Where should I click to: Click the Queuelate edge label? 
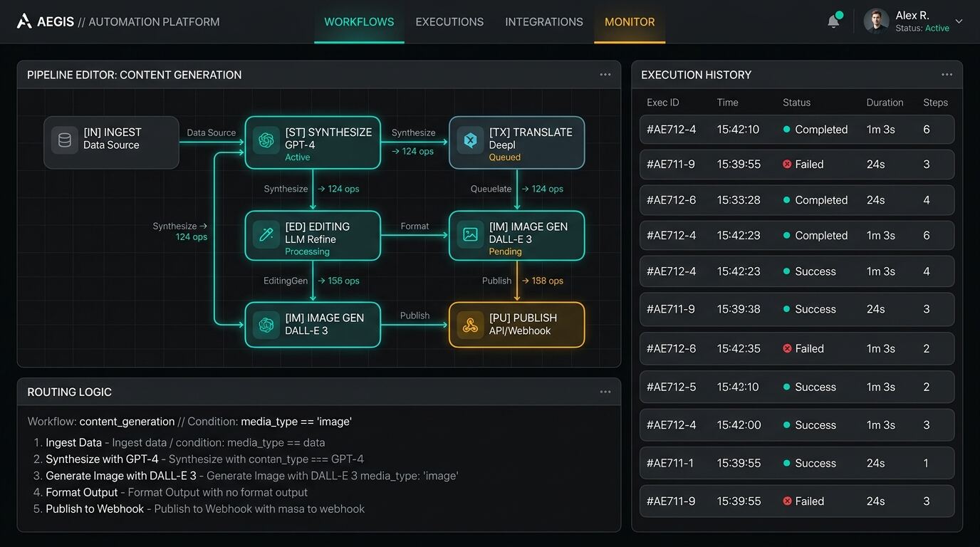click(x=491, y=189)
